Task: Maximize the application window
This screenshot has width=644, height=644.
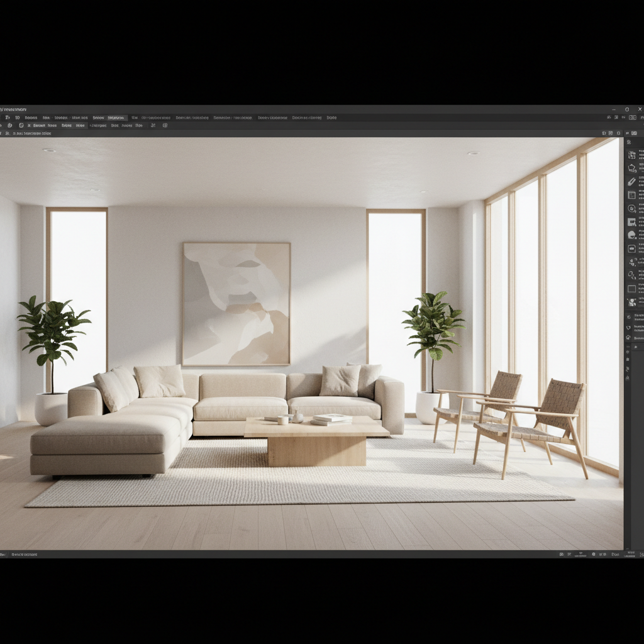Action: (627, 109)
